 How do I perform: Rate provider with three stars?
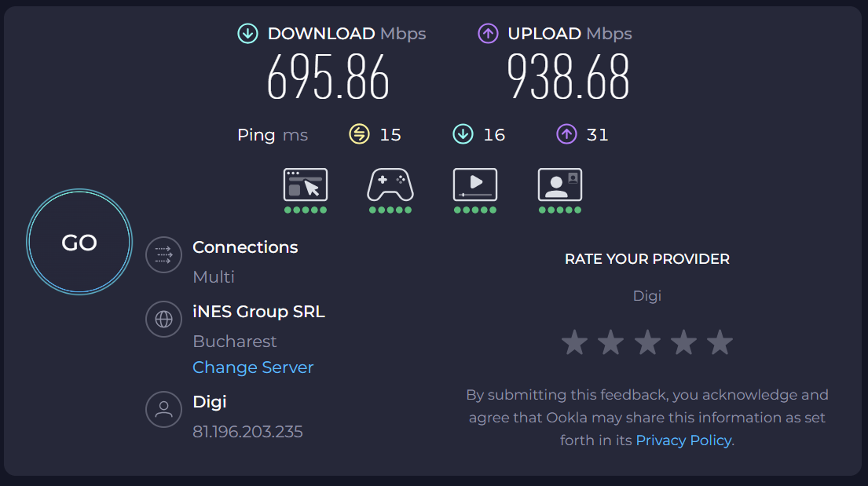(646, 342)
